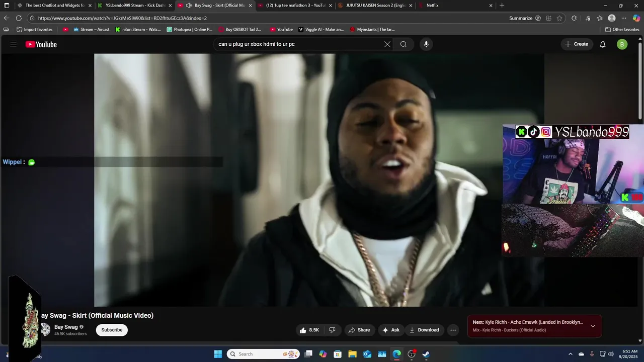The image size is (644, 362).
Task: Share the Bay Swag video
Action: (359, 330)
